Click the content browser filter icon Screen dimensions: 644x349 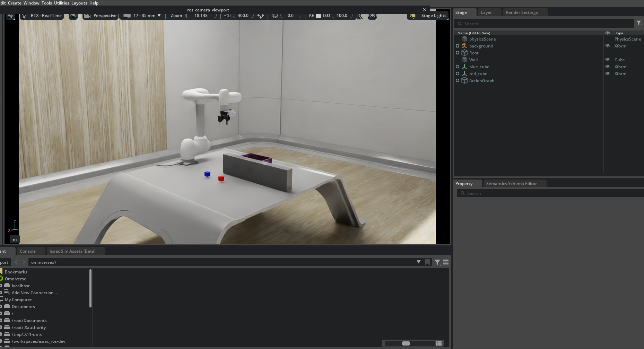(x=437, y=262)
